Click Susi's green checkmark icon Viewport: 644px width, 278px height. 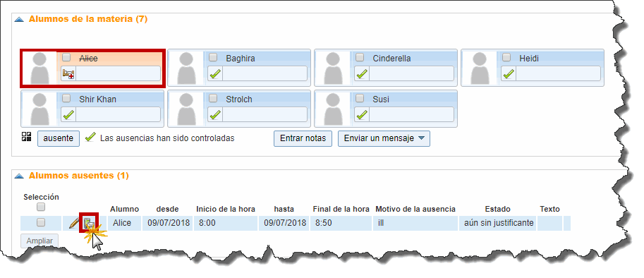coord(361,114)
